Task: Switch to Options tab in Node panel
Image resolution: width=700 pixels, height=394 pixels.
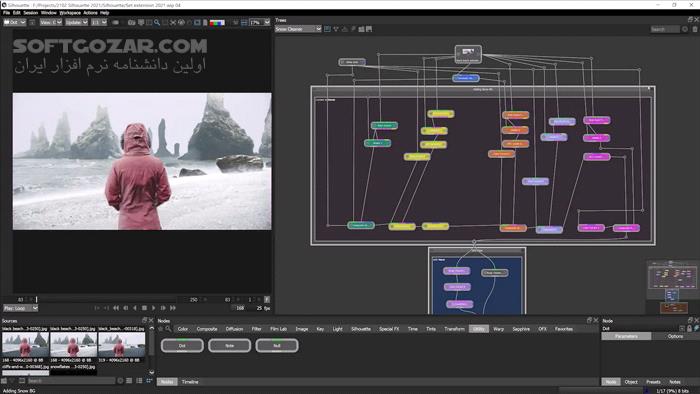Action: [x=675, y=336]
